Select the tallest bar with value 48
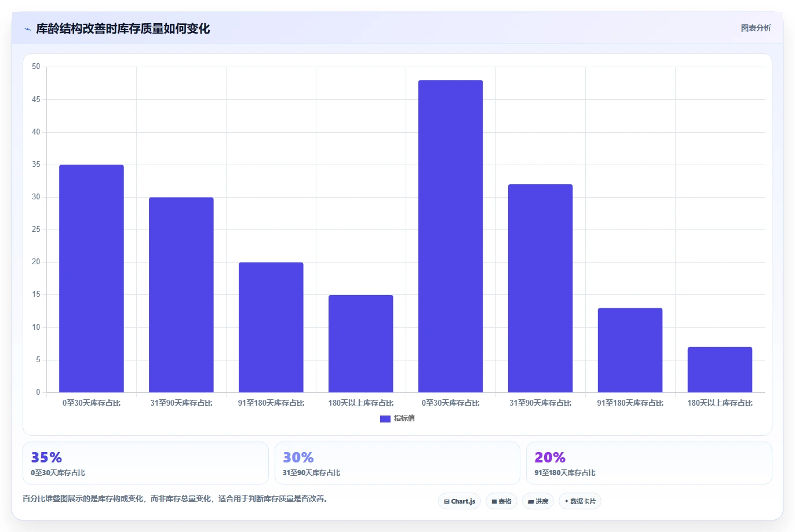The width and height of the screenshot is (795, 532). 451,236
